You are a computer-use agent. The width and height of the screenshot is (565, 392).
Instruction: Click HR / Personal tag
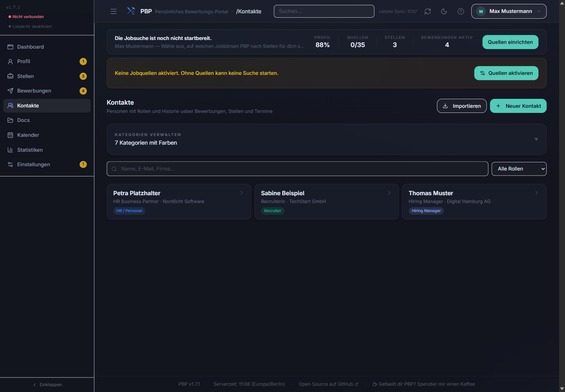(x=129, y=211)
